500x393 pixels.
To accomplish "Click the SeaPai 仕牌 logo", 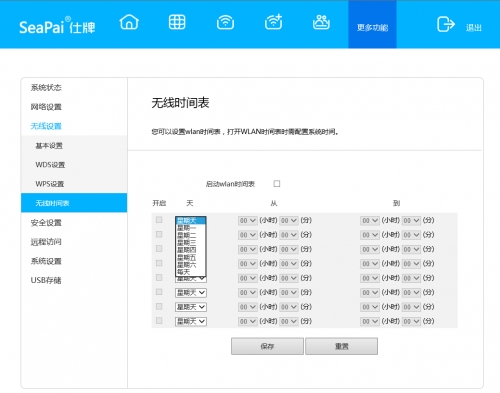I will pos(57,26).
